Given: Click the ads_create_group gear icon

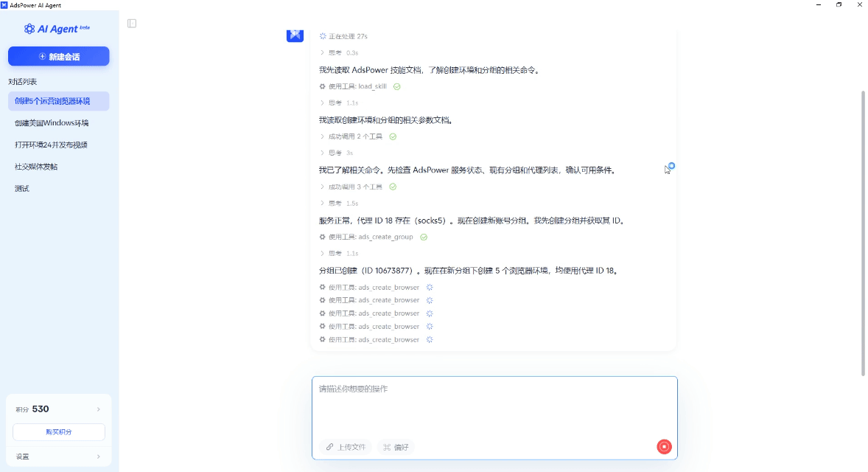Looking at the screenshot, I should [322, 237].
